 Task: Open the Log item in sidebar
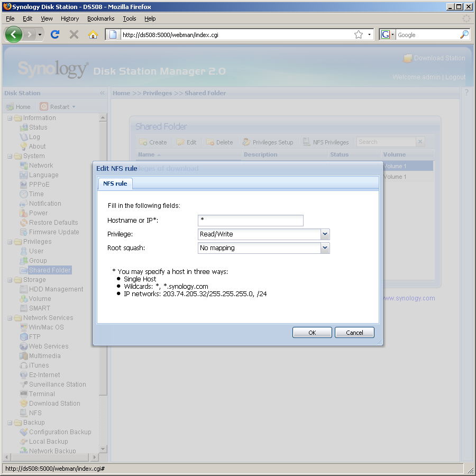30,137
